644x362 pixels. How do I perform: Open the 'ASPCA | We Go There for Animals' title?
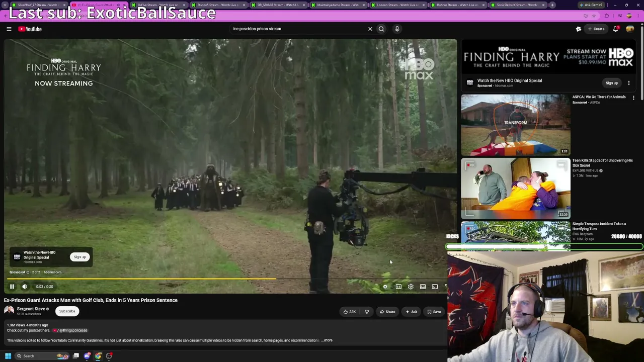(x=599, y=97)
